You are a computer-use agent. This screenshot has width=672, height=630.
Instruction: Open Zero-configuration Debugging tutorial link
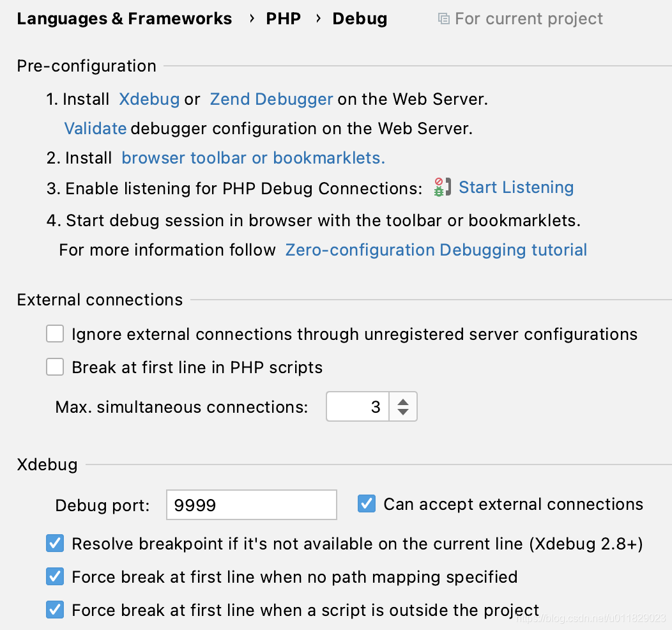coord(436,250)
